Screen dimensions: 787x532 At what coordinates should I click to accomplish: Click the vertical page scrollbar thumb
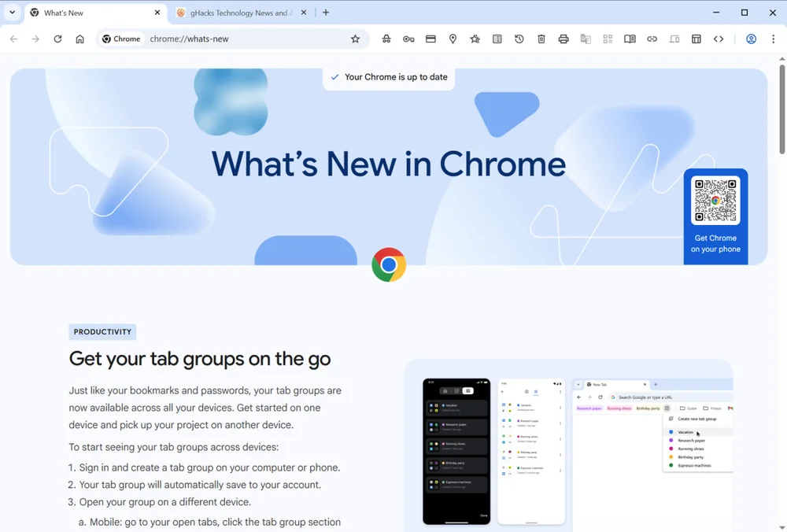click(x=782, y=109)
